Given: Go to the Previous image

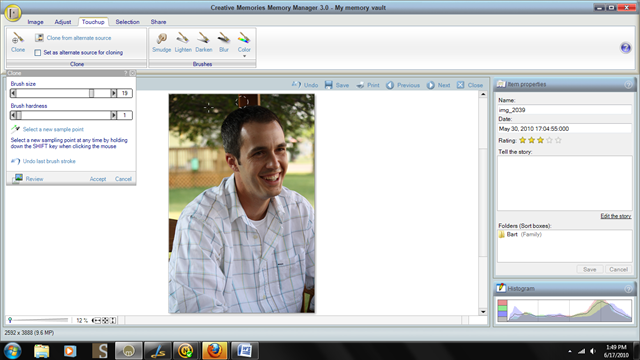Looking at the screenshot, I should [403, 85].
